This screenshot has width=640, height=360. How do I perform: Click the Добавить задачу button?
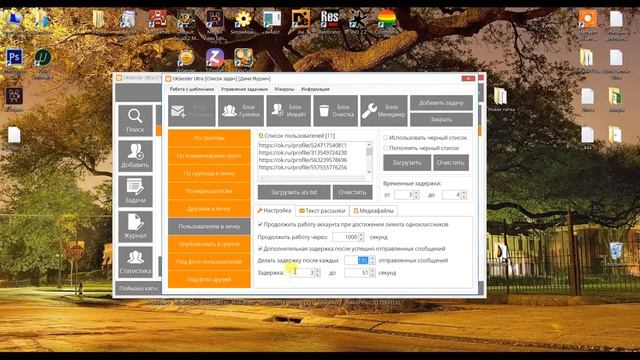[441, 103]
